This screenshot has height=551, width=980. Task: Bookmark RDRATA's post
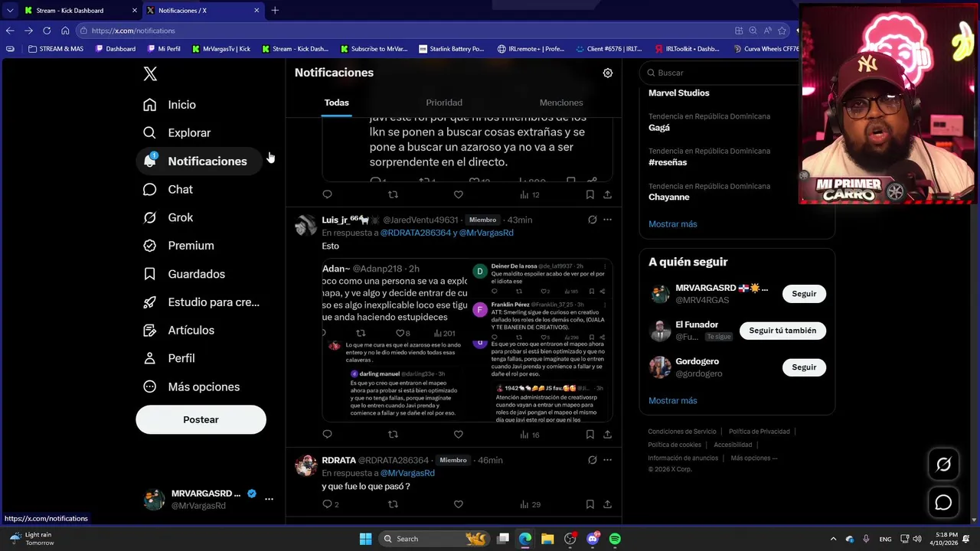590,504
